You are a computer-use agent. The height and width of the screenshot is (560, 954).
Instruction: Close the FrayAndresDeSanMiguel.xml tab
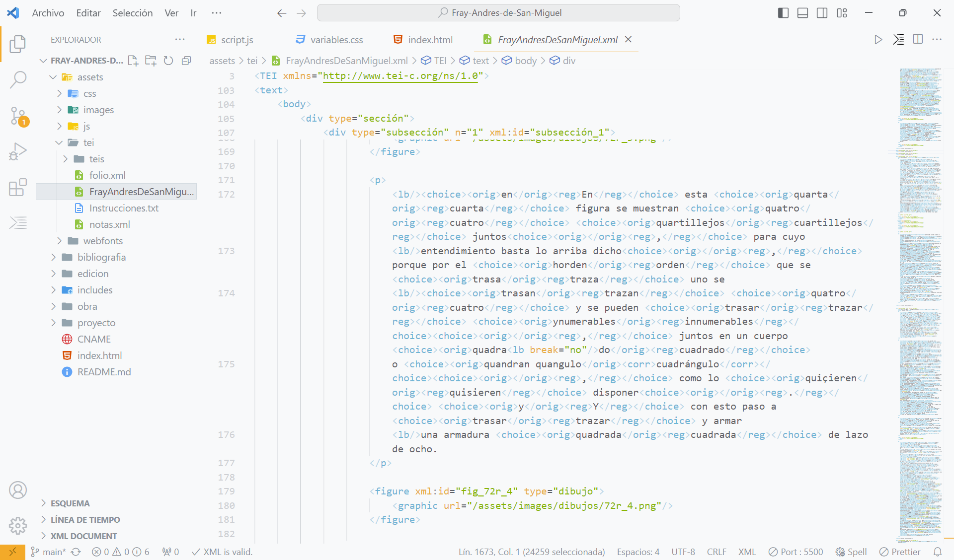coord(628,39)
